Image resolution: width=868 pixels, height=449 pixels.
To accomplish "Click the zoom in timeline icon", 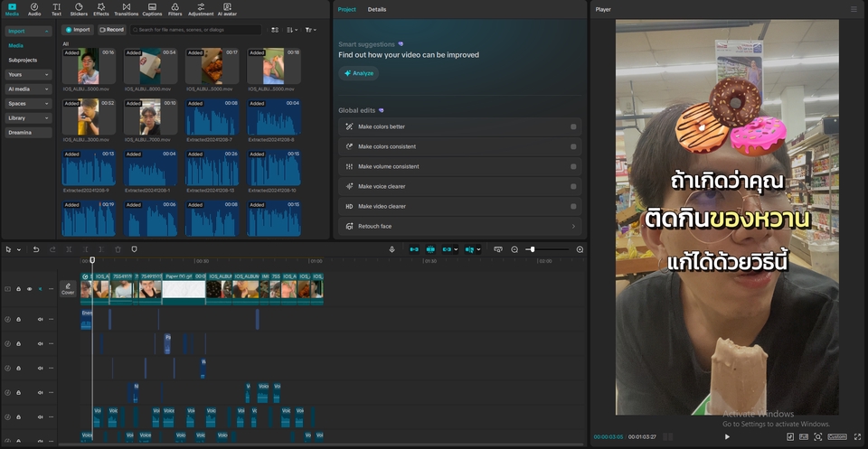I will click(x=580, y=249).
